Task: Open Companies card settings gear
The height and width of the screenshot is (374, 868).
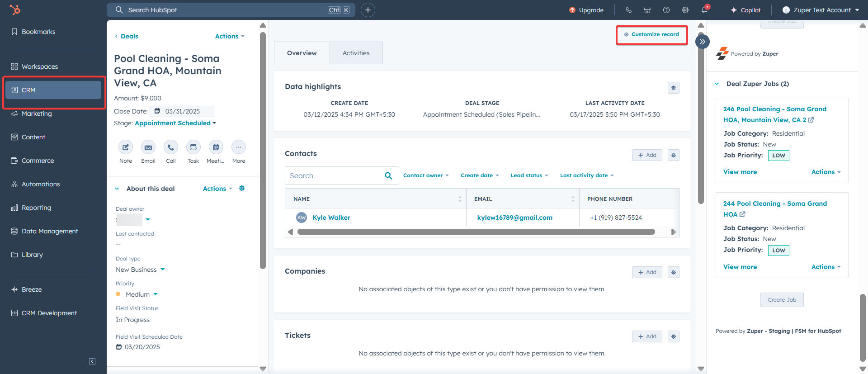Action: (x=674, y=272)
